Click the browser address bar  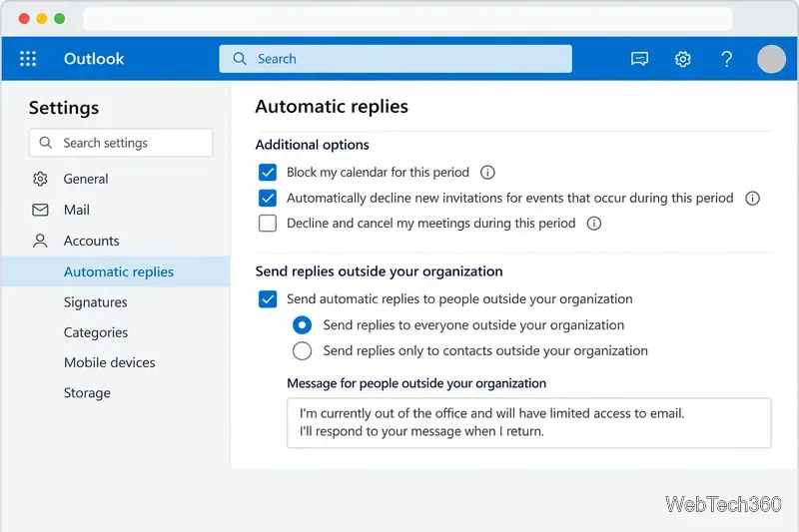click(407, 19)
